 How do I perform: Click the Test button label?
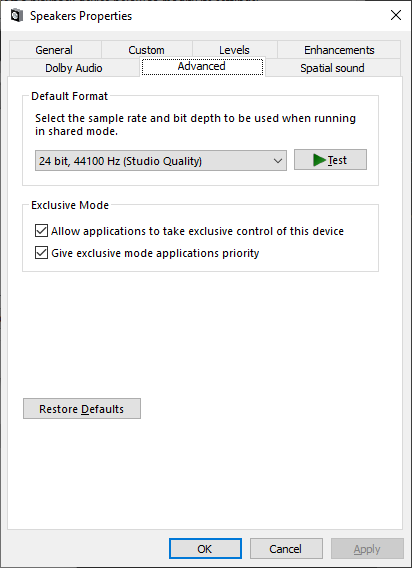pos(337,160)
